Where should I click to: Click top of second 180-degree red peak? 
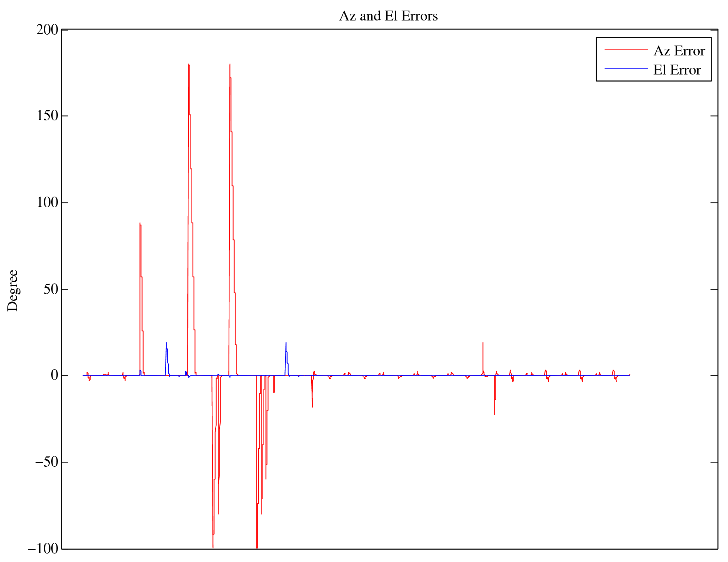pos(230,65)
